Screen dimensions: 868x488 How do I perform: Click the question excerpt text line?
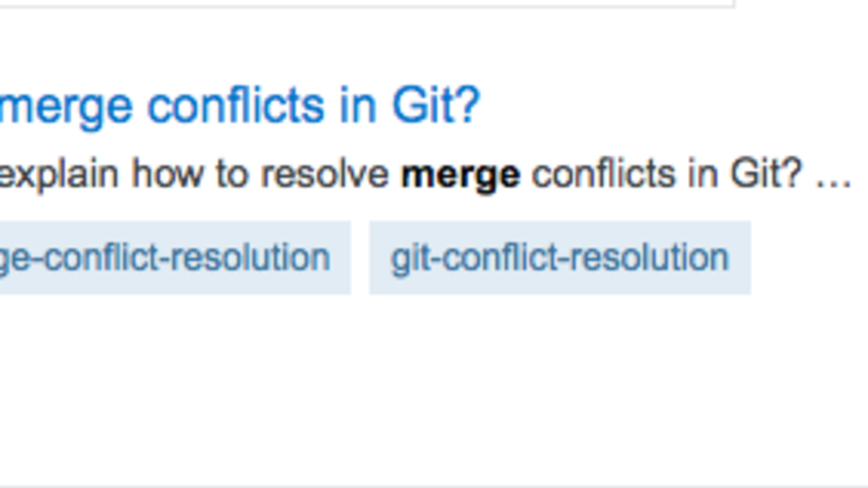(420, 174)
